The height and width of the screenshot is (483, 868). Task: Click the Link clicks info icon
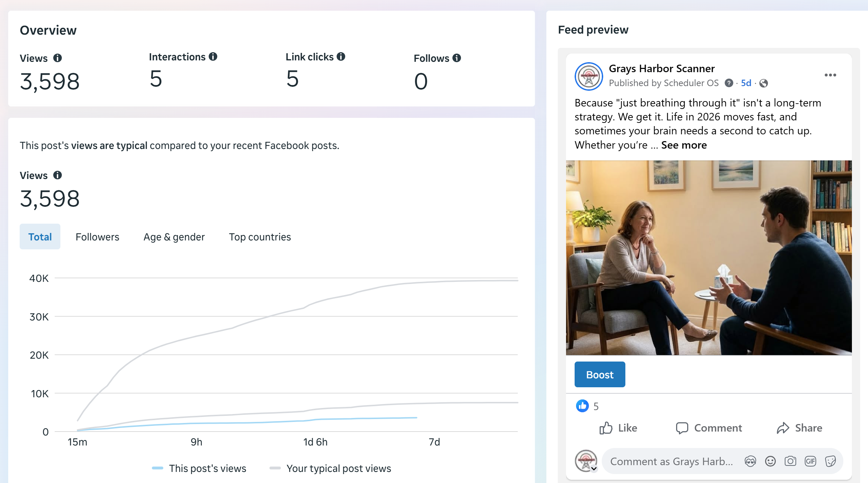[x=341, y=56]
